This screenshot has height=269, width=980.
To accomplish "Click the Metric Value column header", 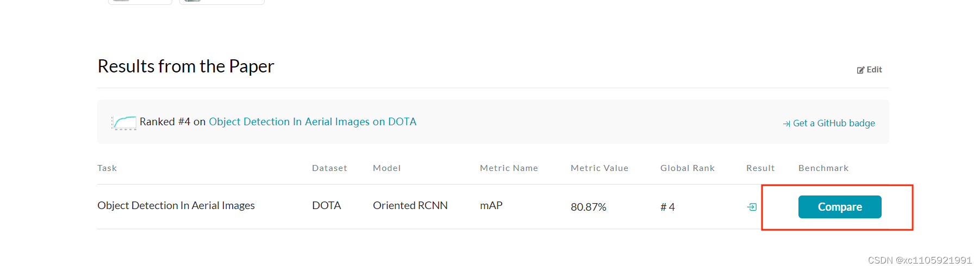I will pos(600,168).
